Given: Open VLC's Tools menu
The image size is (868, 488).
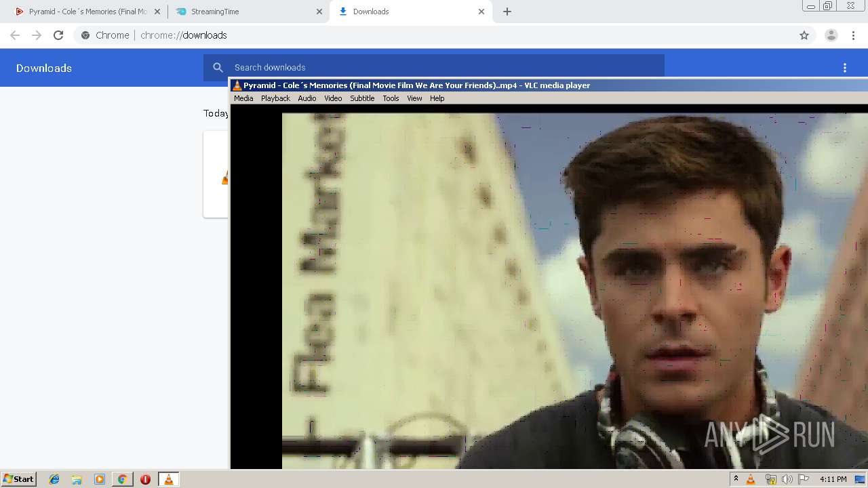Looking at the screenshot, I should [391, 98].
